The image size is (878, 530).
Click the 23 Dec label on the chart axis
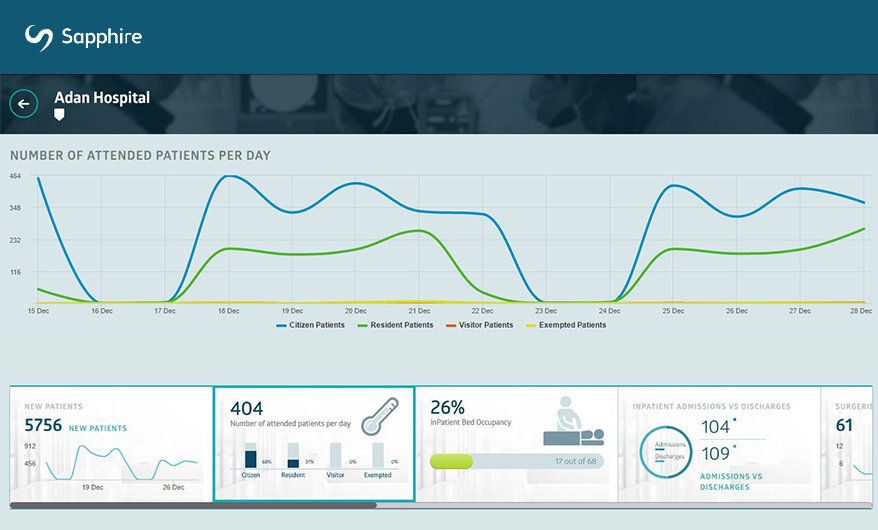(x=546, y=311)
